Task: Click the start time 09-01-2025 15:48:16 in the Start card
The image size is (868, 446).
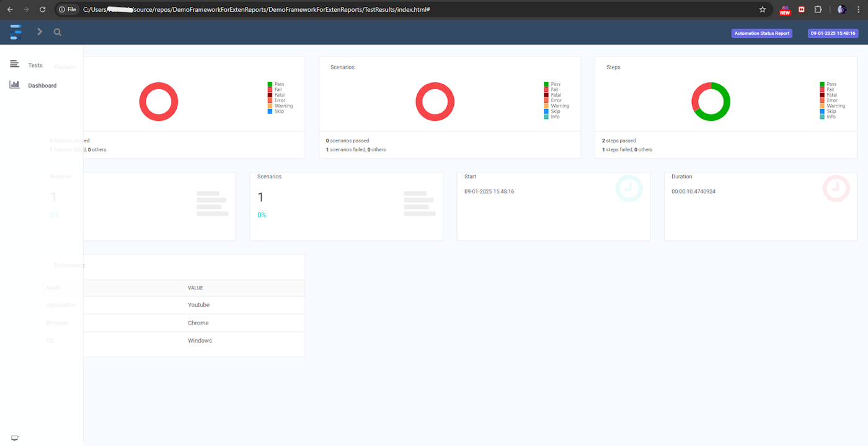Action: coord(489,191)
